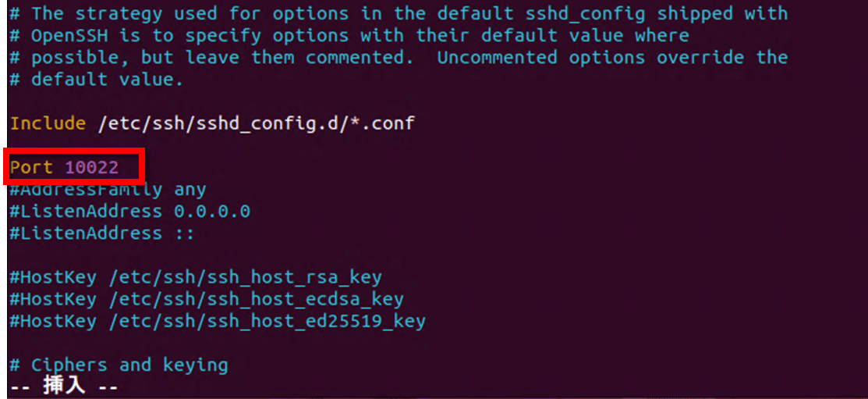Viewport: 868px width, 399px height.
Task: Click the #ListenAddress :: line
Action: click(x=101, y=233)
